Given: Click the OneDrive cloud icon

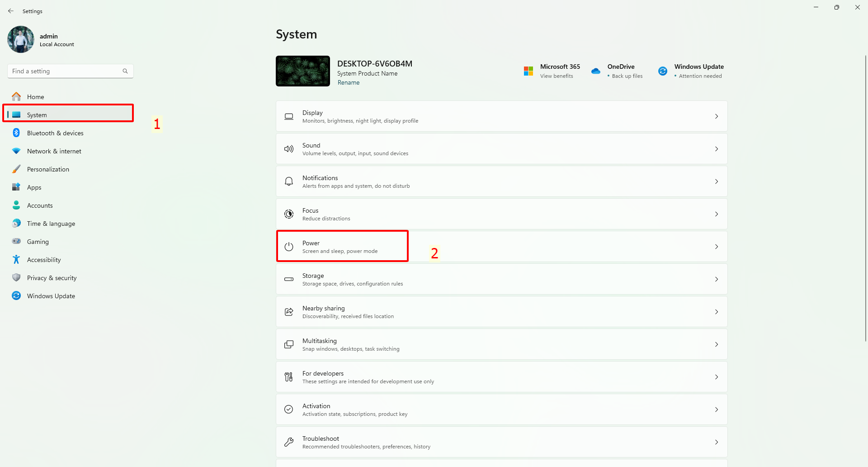Looking at the screenshot, I should coord(596,71).
